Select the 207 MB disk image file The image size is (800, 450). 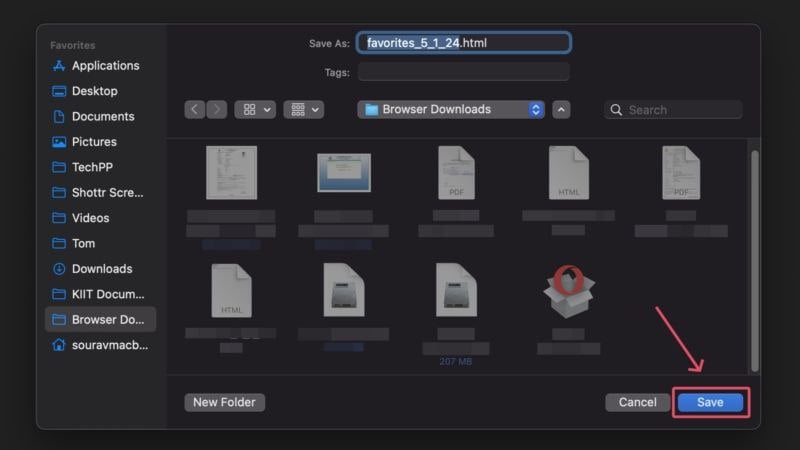[x=456, y=290]
